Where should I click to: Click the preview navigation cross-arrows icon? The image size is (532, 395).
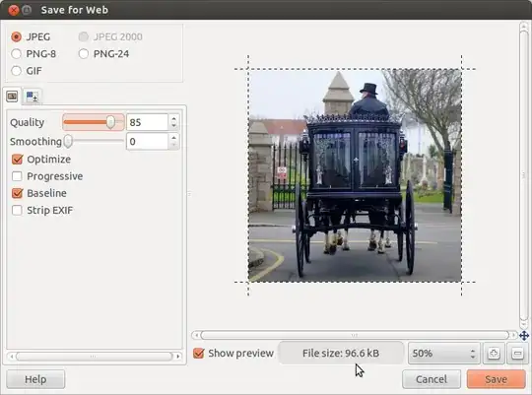click(x=524, y=336)
